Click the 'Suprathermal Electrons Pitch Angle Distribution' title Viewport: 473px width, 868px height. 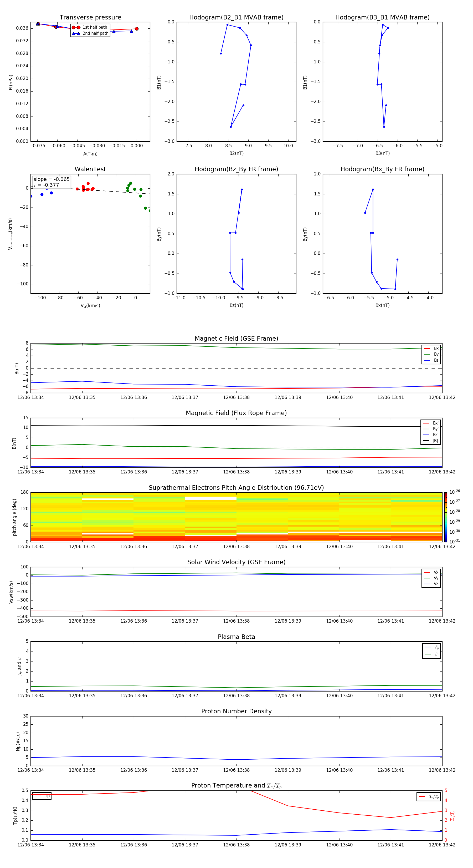pos(236,488)
